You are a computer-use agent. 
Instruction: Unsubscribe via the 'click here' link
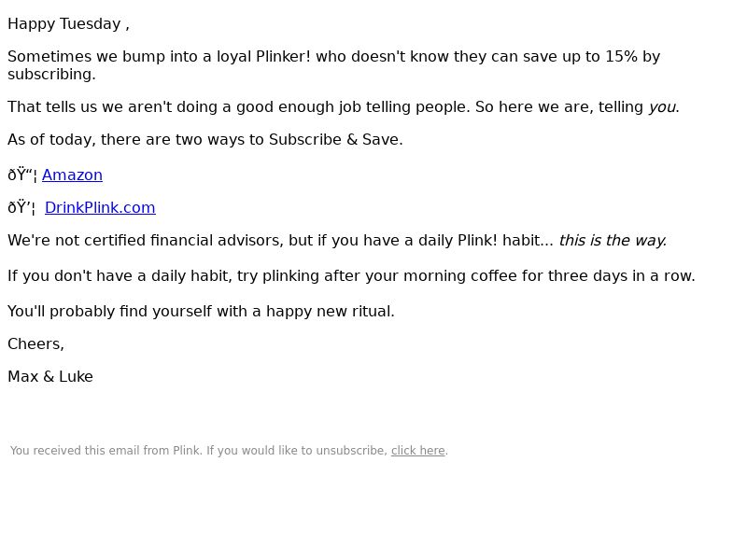417,451
